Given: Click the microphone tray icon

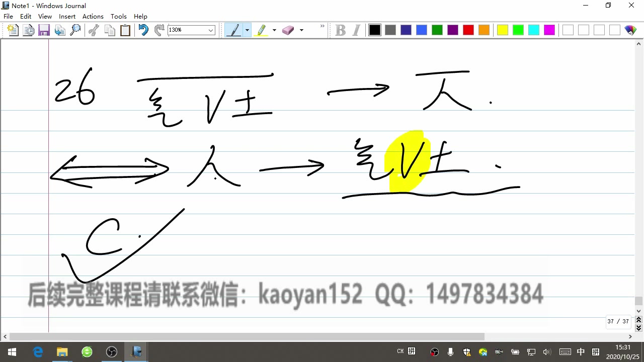Looking at the screenshot, I should click(451, 352).
